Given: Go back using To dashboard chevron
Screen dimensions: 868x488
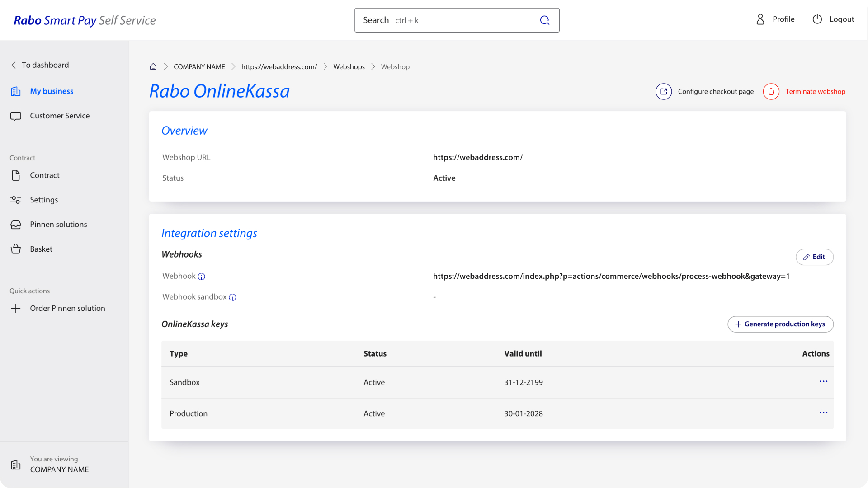Looking at the screenshot, I should pyautogui.click(x=14, y=65).
